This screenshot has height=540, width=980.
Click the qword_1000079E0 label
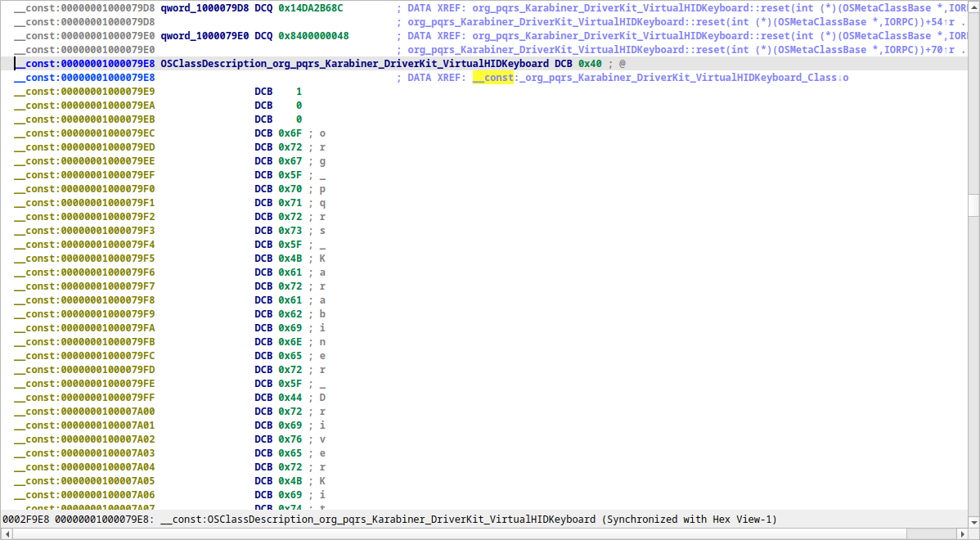pos(205,36)
